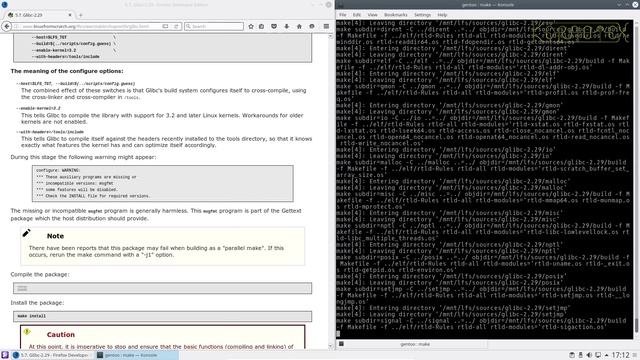Open the Konsole File menu

point(342,15)
